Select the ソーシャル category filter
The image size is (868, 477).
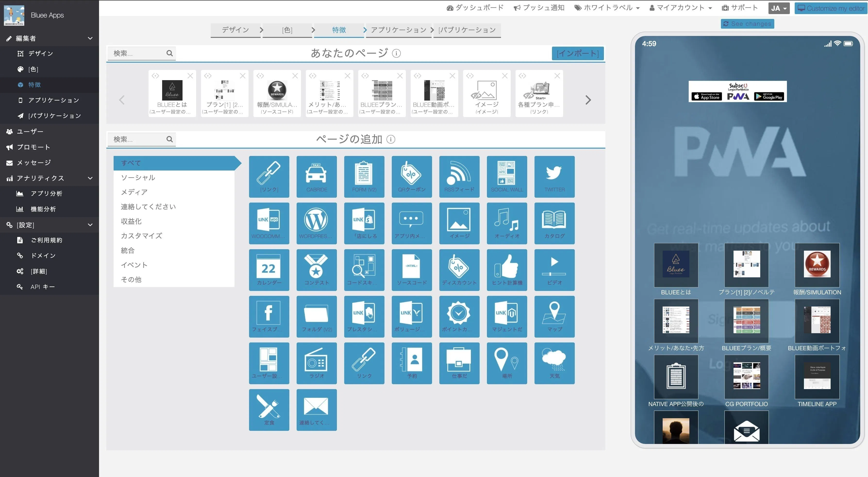coord(138,177)
